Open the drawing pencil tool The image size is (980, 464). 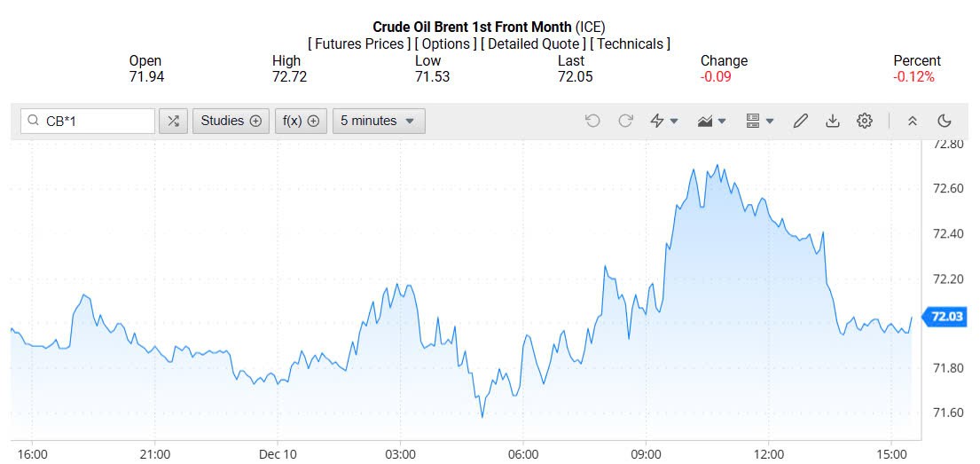pyautogui.click(x=801, y=121)
